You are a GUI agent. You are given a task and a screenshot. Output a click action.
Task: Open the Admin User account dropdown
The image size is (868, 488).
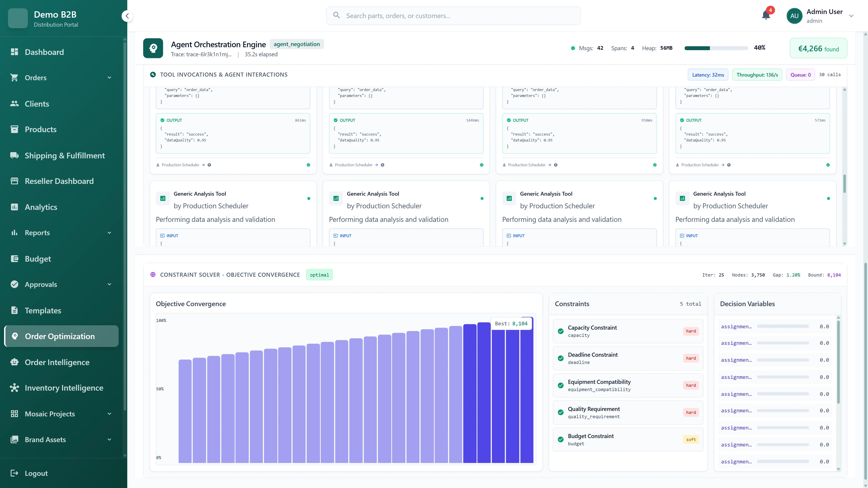click(x=823, y=16)
